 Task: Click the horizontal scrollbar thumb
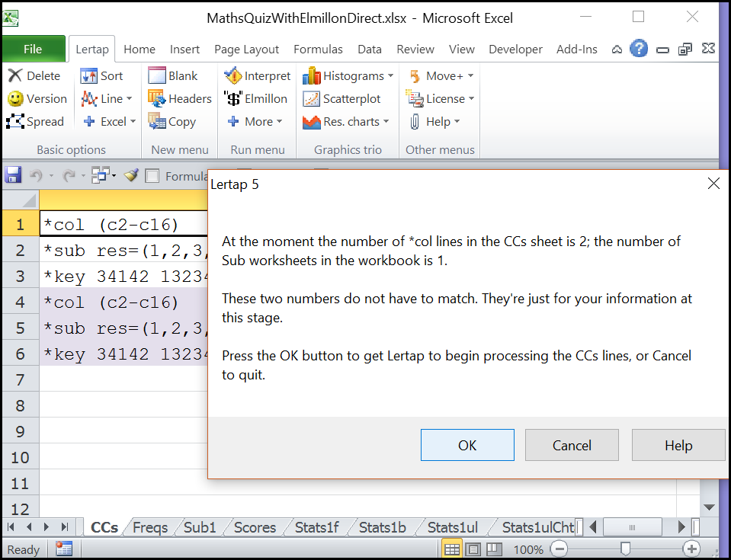pos(632,527)
